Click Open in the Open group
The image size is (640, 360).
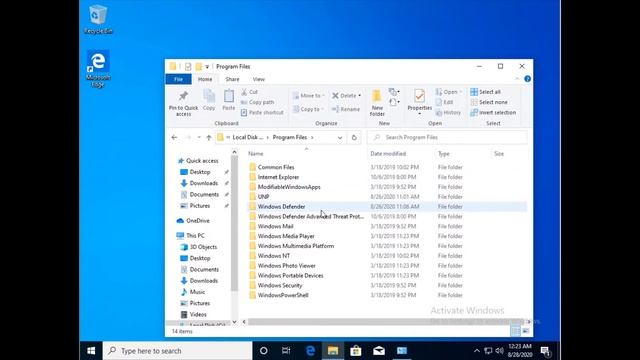(x=449, y=92)
